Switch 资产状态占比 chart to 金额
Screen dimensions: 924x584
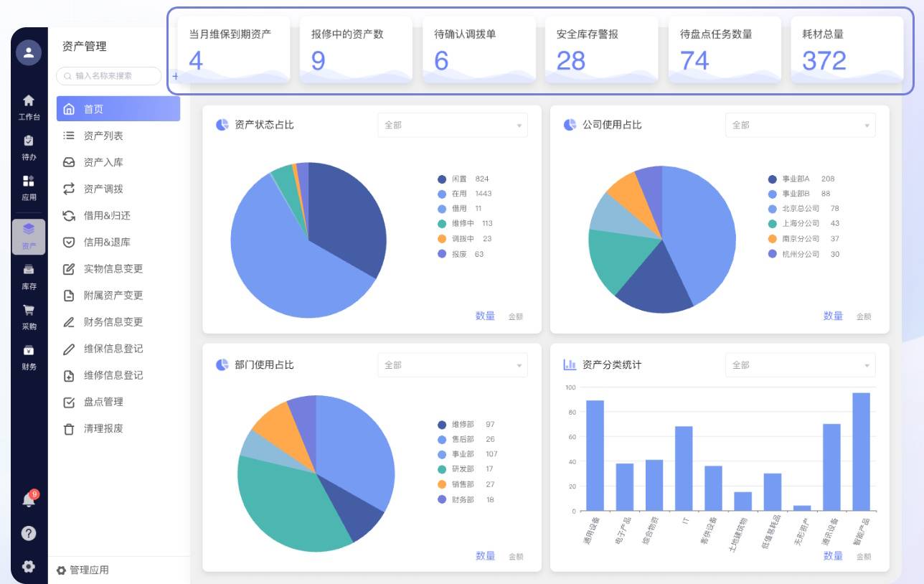tap(515, 316)
